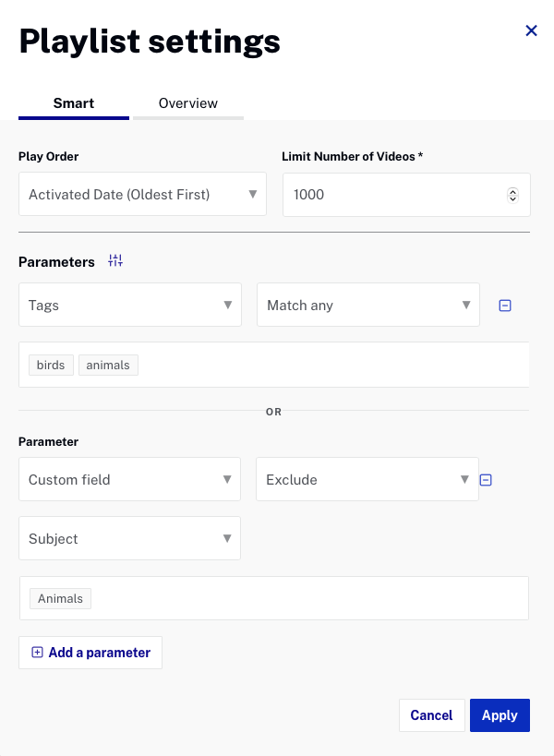
Task: Open the Play Order dropdown
Action: pyautogui.click(x=142, y=195)
